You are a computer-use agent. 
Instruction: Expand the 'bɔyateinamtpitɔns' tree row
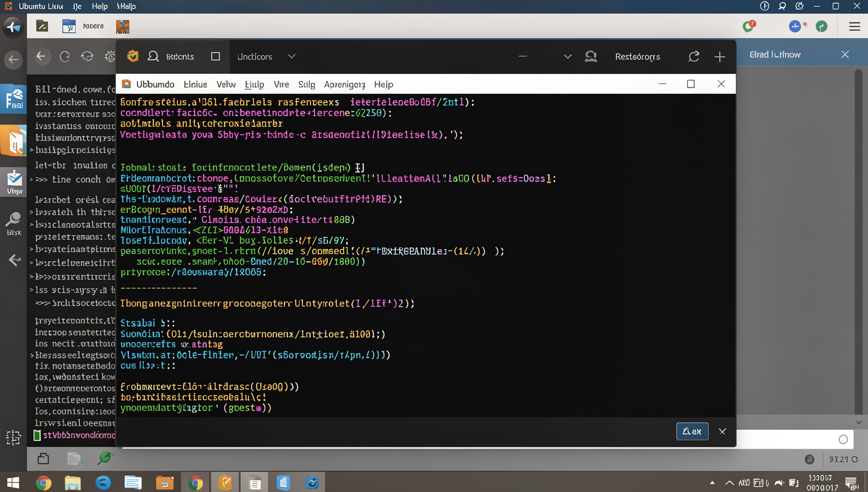[31, 249]
